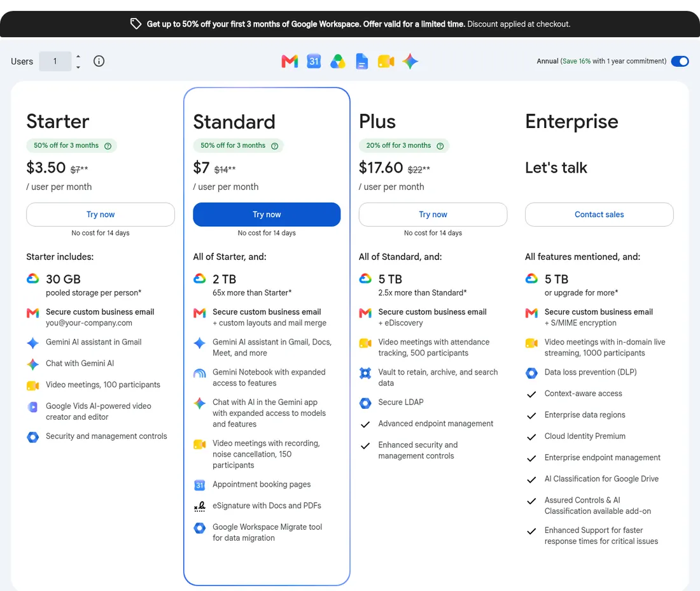Viewport: 700px width, 591px height.
Task: Click the Enterprise plan heading
Action: click(571, 122)
